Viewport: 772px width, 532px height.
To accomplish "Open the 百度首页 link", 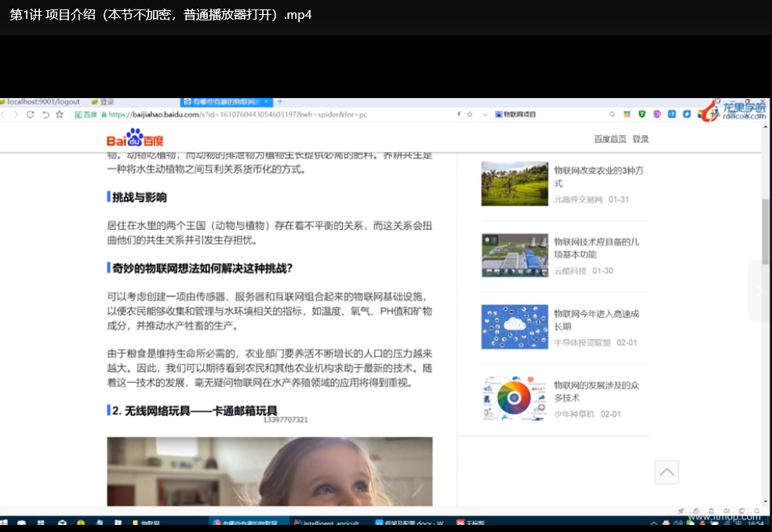I will tap(610, 139).
